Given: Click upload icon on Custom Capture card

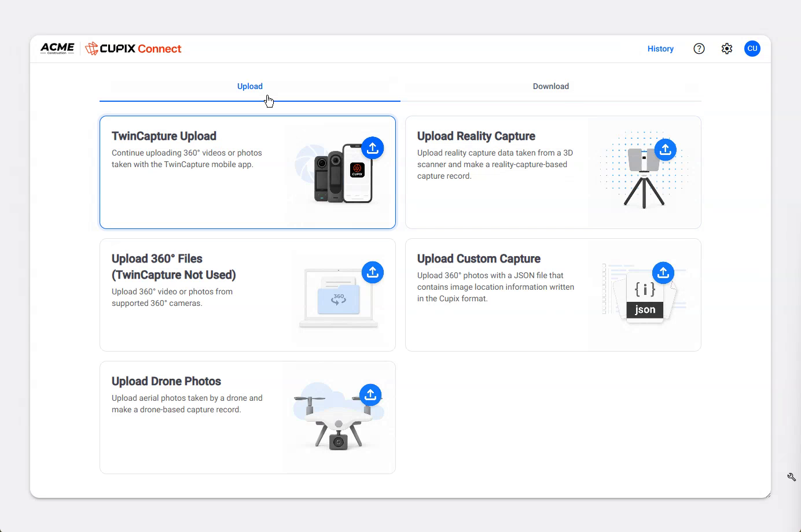Looking at the screenshot, I should click(663, 272).
